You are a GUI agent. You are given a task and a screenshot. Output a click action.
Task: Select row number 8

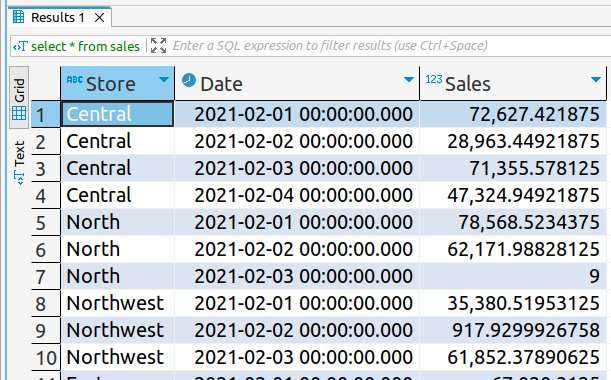click(x=46, y=303)
